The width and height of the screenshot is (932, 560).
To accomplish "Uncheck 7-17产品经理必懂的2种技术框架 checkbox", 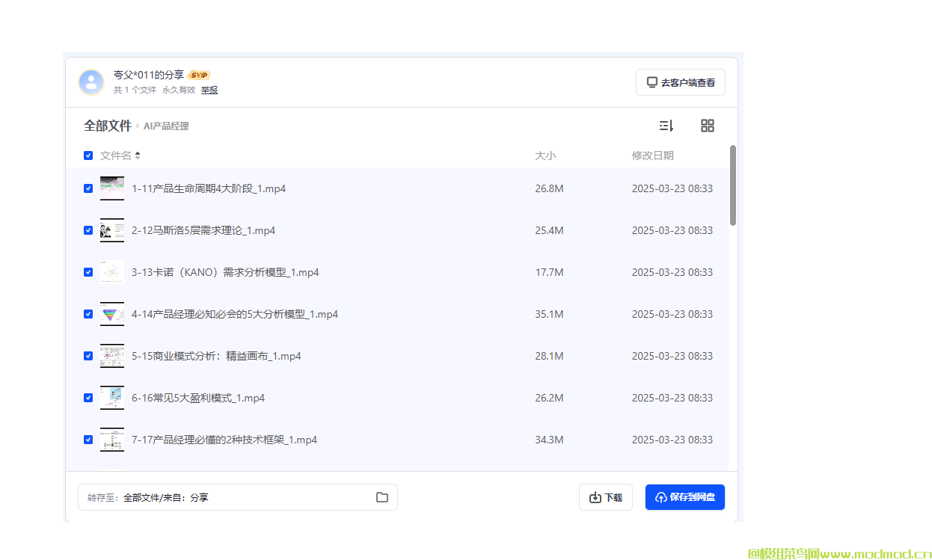I will coord(88,440).
